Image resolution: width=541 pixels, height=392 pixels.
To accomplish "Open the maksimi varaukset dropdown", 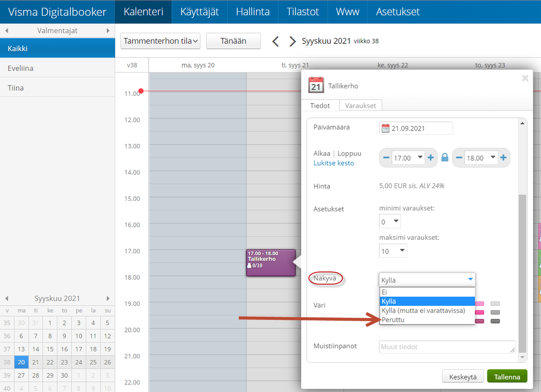I will [x=393, y=251].
